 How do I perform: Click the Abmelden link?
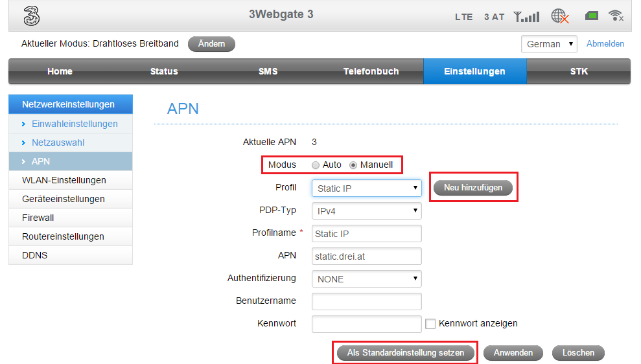coord(605,44)
